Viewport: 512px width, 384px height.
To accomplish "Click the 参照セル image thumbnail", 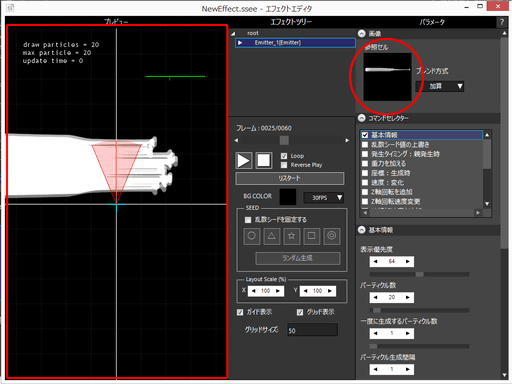I will point(387,77).
